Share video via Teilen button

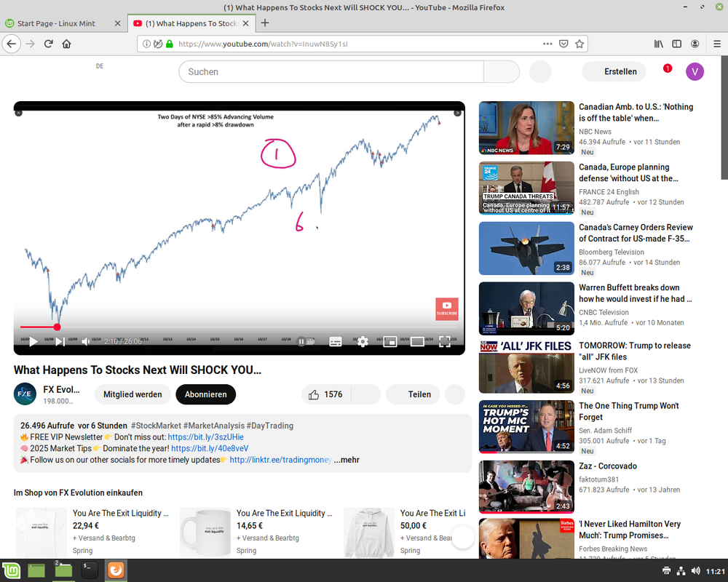click(x=413, y=394)
